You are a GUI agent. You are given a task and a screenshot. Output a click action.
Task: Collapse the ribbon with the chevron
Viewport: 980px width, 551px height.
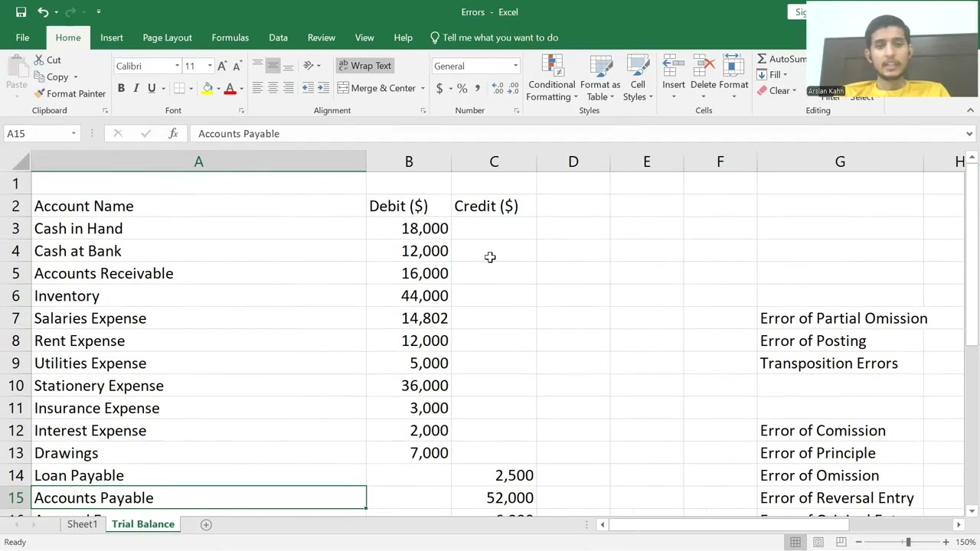[x=970, y=111]
